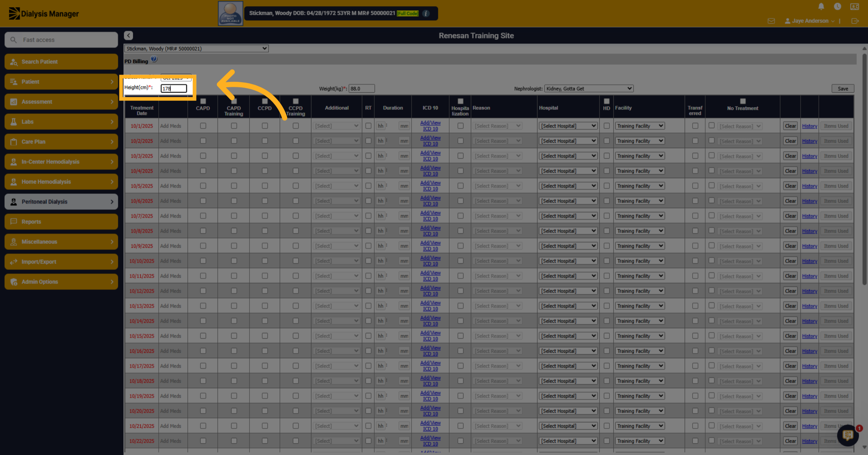
Task: Click the clock icon in header
Action: pos(837,7)
